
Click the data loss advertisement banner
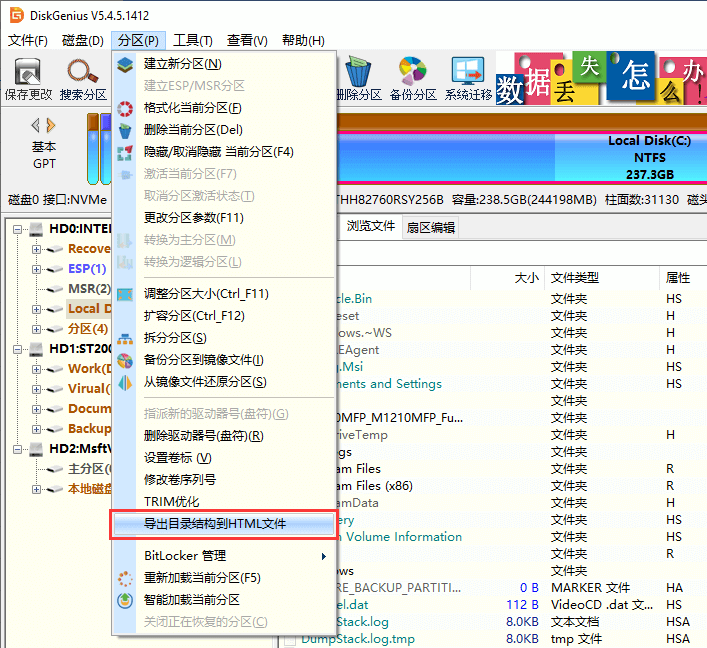coord(601,78)
